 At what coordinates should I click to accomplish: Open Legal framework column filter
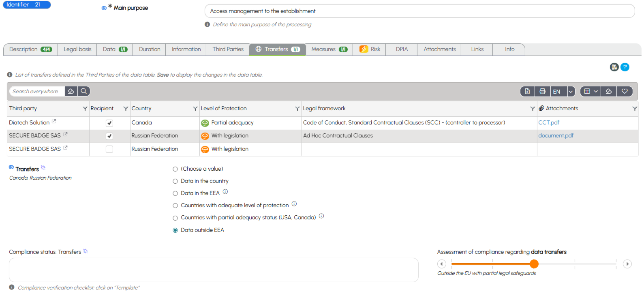pyautogui.click(x=533, y=109)
